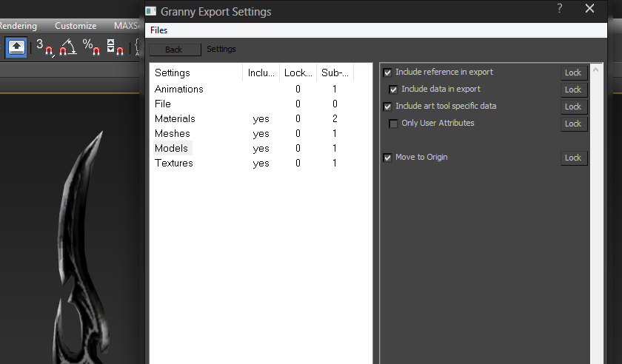
Task: Click the Inclu... column header
Action: (x=261, y=73)
